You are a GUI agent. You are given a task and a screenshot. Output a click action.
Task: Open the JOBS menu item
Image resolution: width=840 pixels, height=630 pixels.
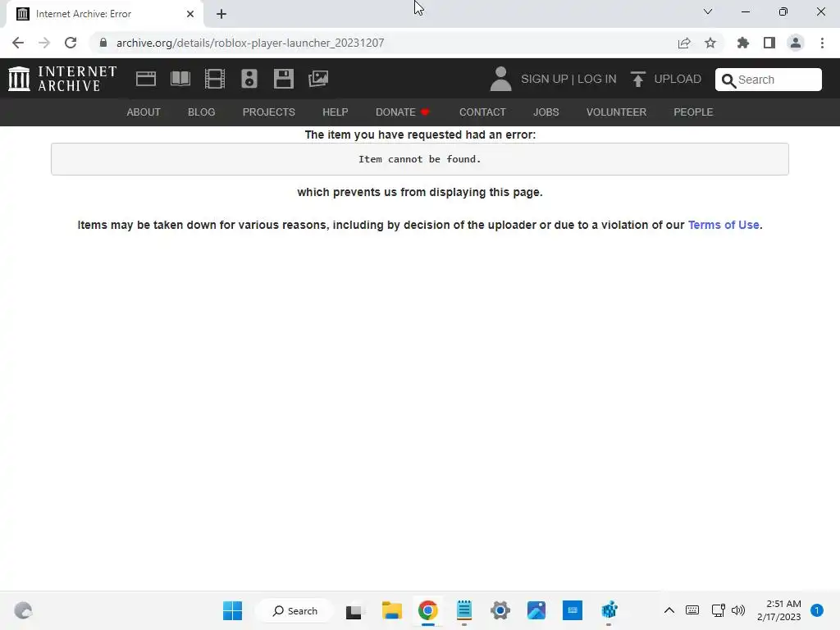[x=546, y=112]
